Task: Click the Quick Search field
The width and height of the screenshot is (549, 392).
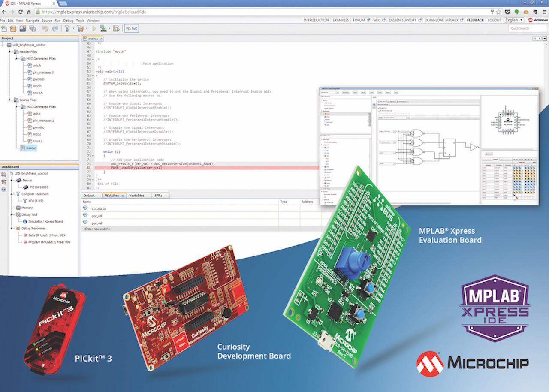Action: coord(528,28)
